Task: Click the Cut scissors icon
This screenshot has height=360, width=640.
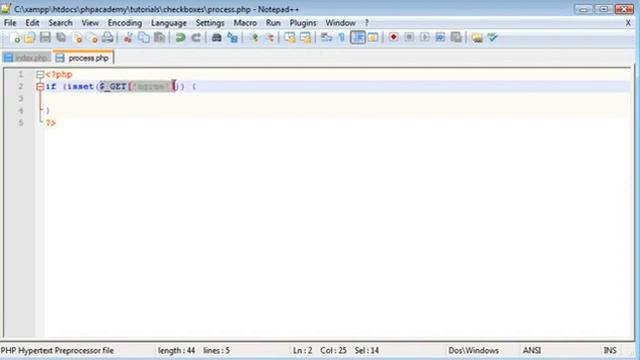Action: pos(128,38)
